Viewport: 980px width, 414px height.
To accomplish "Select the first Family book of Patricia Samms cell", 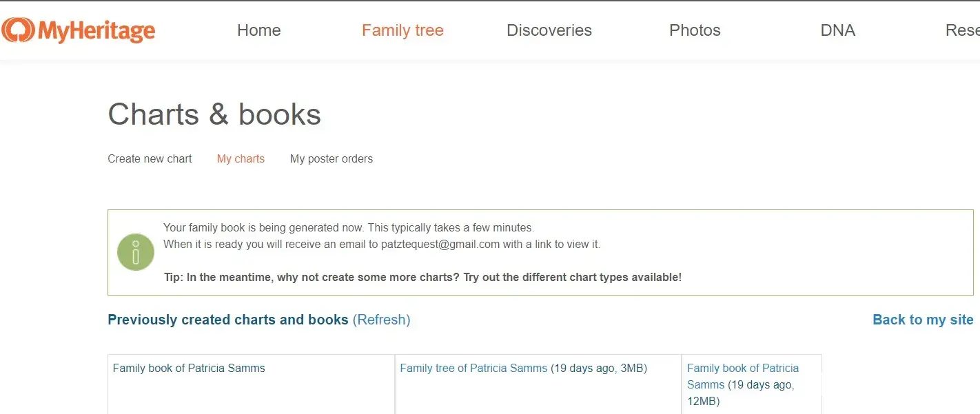I will tap(189, 368).
